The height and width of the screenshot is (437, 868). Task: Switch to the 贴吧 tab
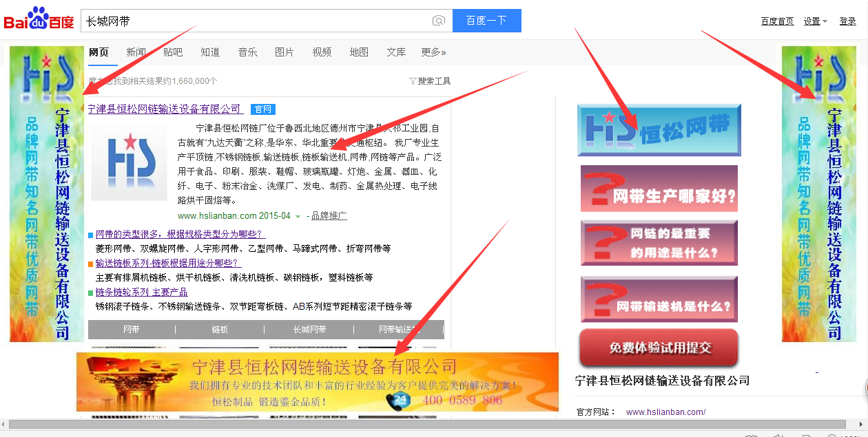click(x=173, y=52)
